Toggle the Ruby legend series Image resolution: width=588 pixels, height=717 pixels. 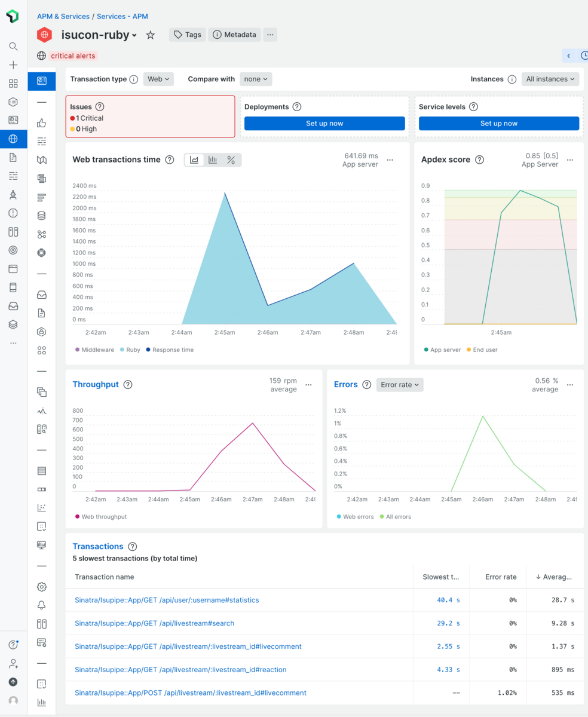pos(130,350)
